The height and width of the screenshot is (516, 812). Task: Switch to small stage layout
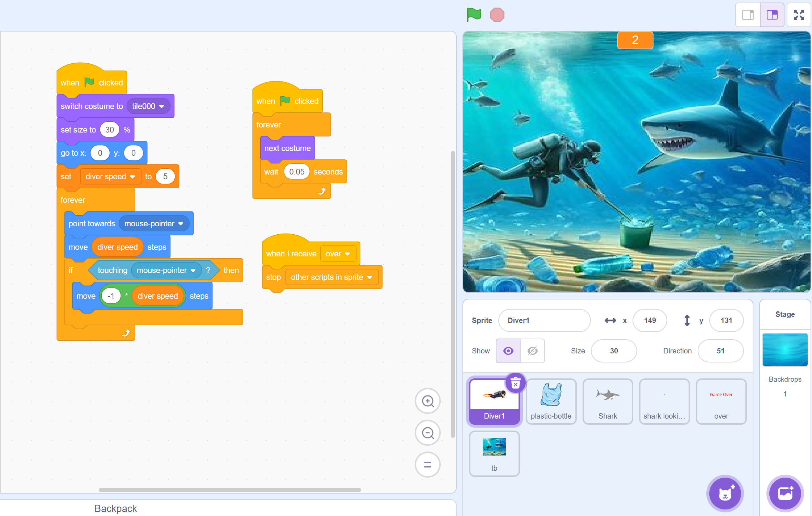(x=748, y=15)
